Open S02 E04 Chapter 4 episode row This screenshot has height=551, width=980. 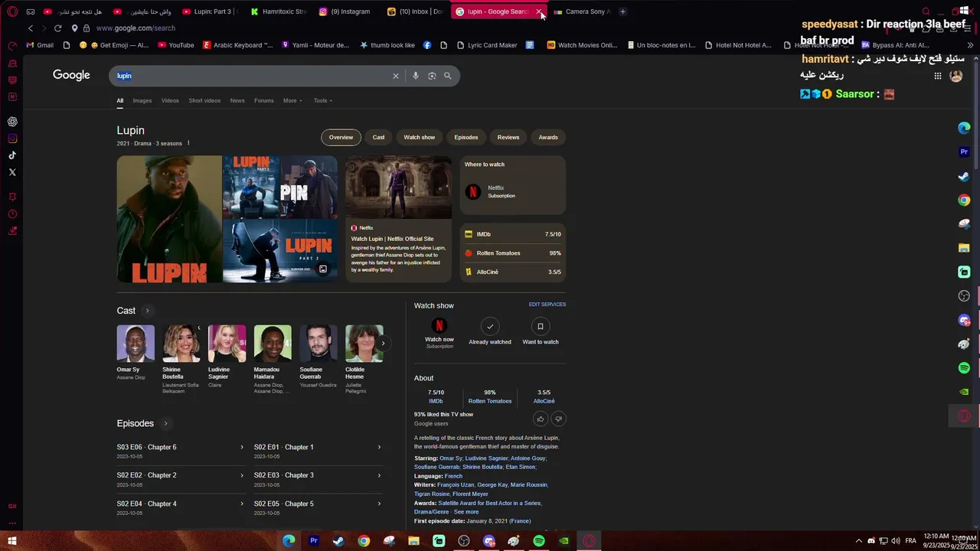[x=180, y=507]
